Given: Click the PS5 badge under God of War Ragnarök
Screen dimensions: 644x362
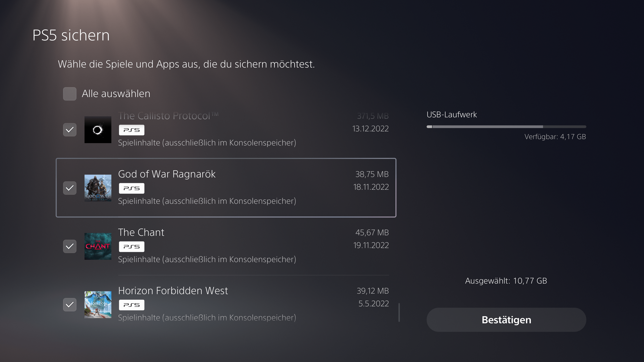Looking at the screenshot, I should click(x=131, y=188).
